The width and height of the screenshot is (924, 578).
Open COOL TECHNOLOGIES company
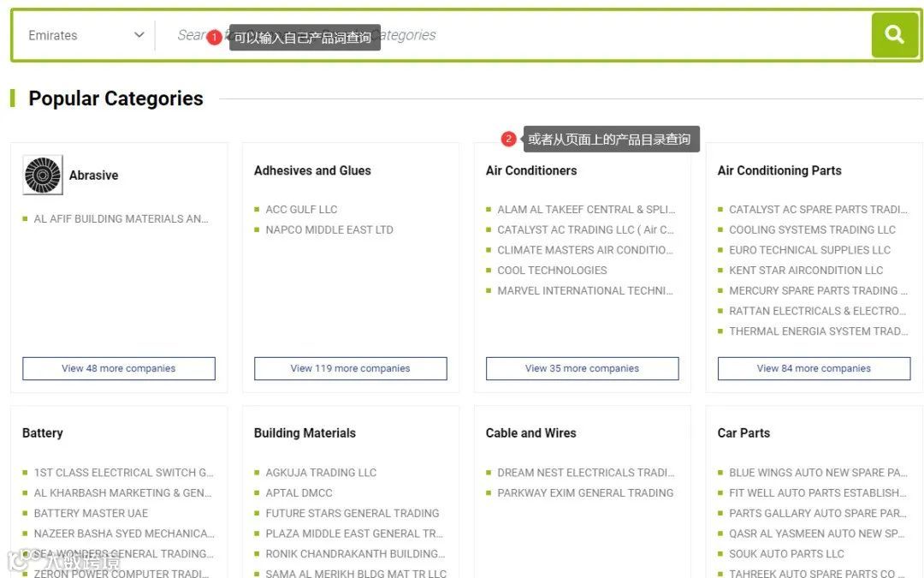[x=552, y=270]
